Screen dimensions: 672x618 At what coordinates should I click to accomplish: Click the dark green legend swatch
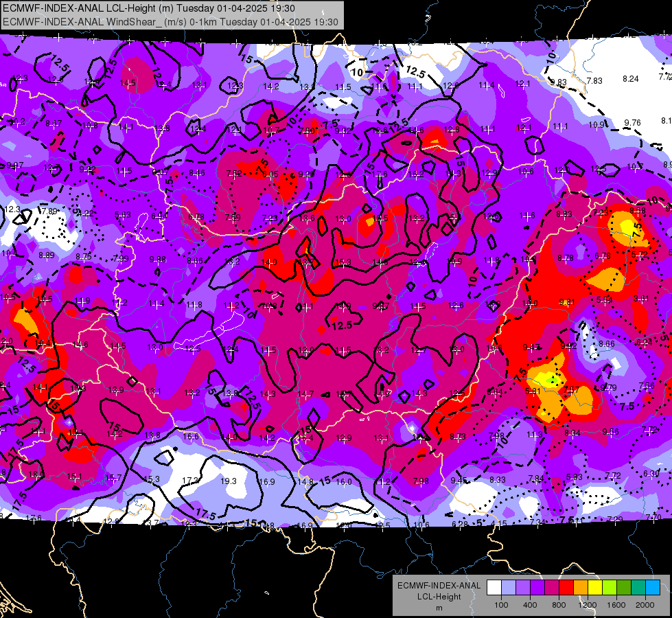tap(624, 588)
